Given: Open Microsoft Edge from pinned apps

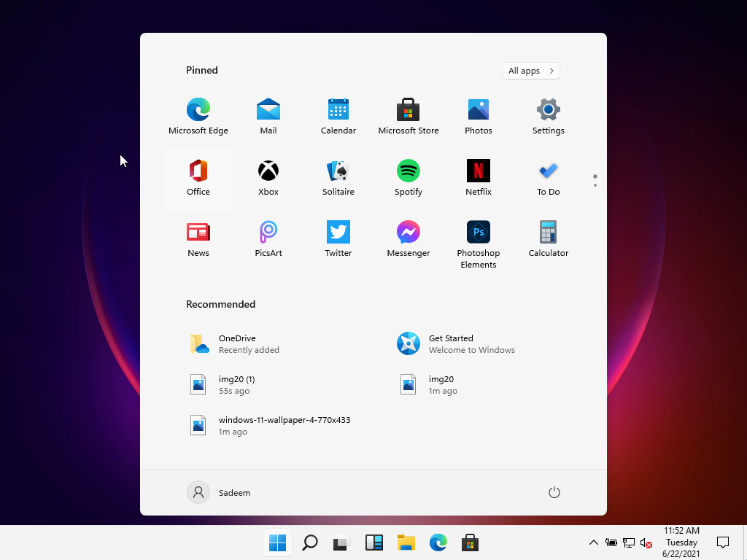Looking at the screenshot, I should pos(198,117).
